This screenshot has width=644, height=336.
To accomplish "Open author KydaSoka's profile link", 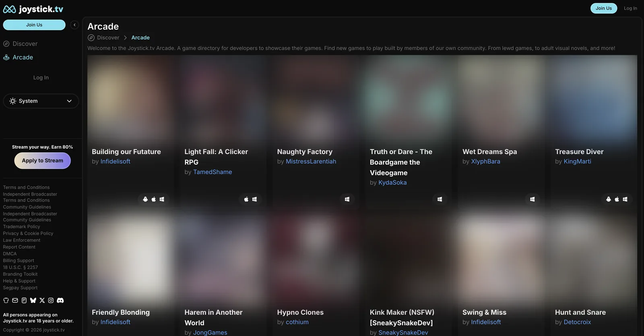I will pyautogui.click(x=392, y=183).
